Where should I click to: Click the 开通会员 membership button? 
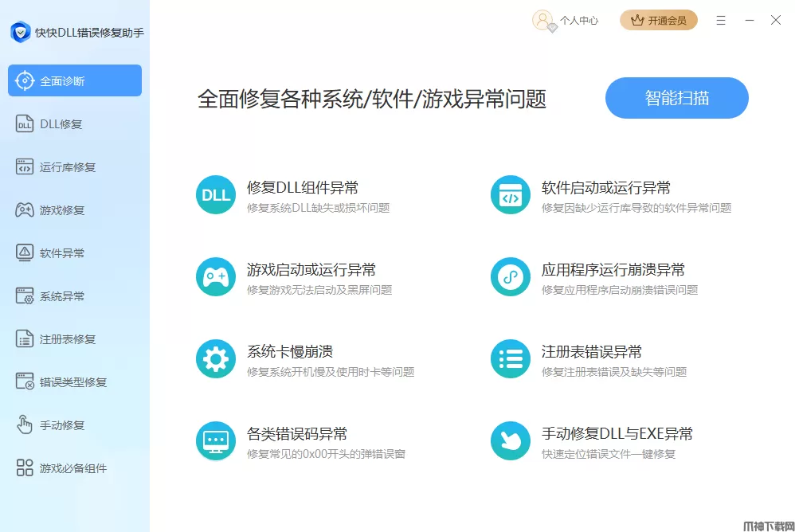point(659,21)
